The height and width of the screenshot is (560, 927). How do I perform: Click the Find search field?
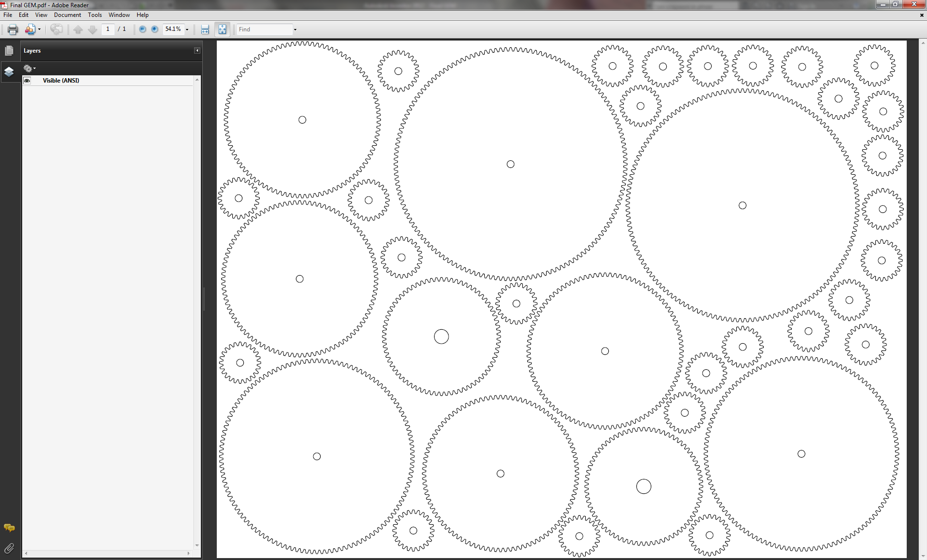[265, 29]
